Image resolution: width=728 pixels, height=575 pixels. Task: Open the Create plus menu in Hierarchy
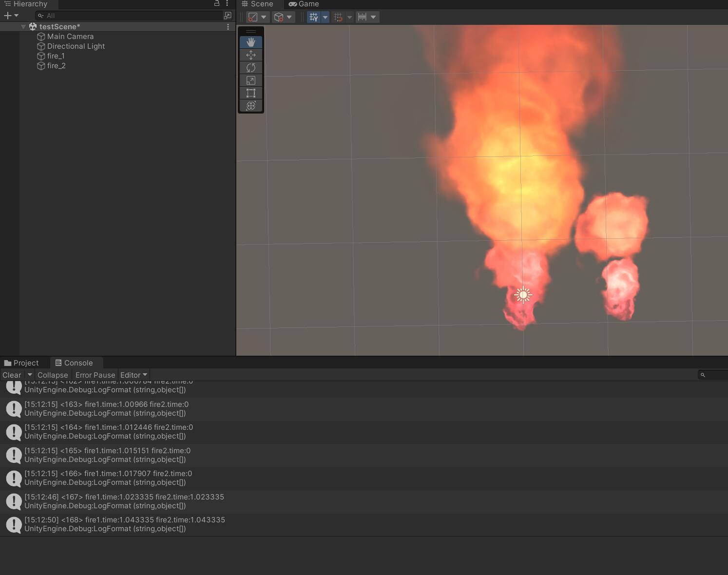click(x=11, y=16)
